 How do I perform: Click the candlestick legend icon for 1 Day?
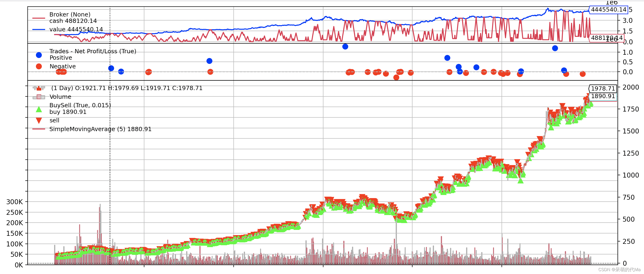[39, 88]
